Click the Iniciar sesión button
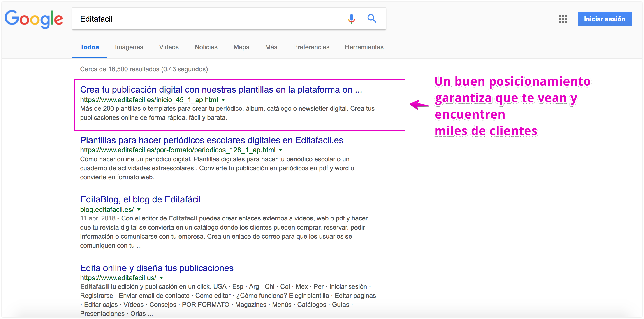Screen dimensions: 644x319 tap(604, 19)
